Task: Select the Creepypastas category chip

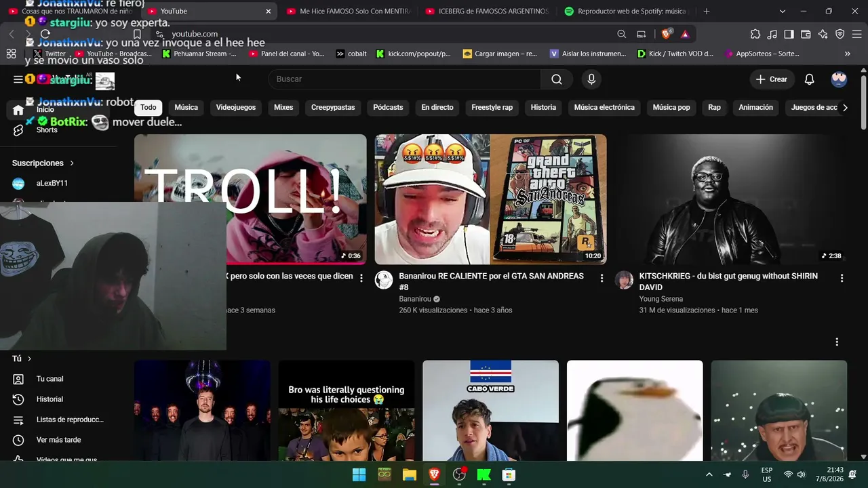Action: tap(333, 107)
